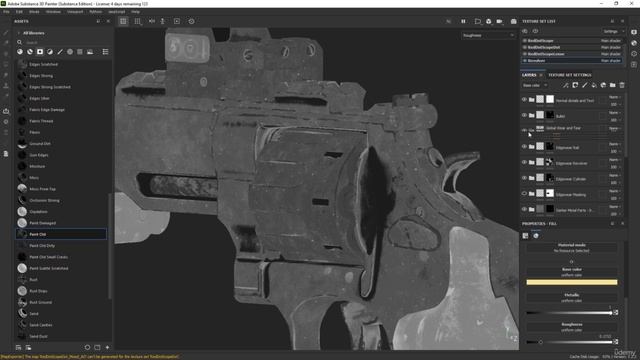Click the Material mode button in Properties
640x360 pixels.
571,248
